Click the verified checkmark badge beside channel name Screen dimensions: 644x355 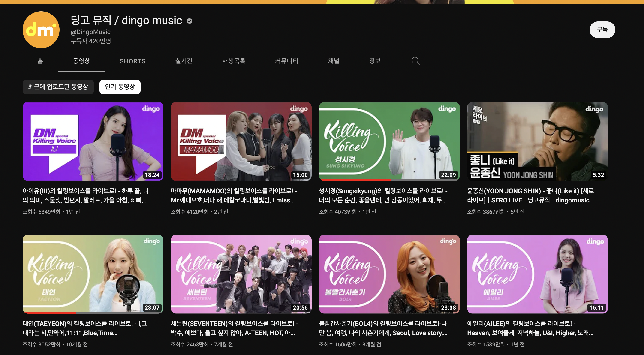(190, 21)
